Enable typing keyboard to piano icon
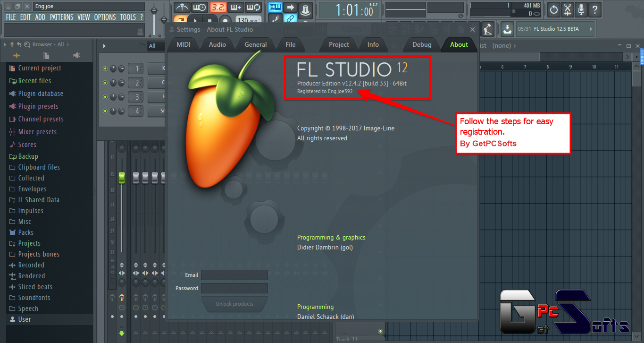Image resolution: width=644 pixels, height=343 pixels. [276, 8]
